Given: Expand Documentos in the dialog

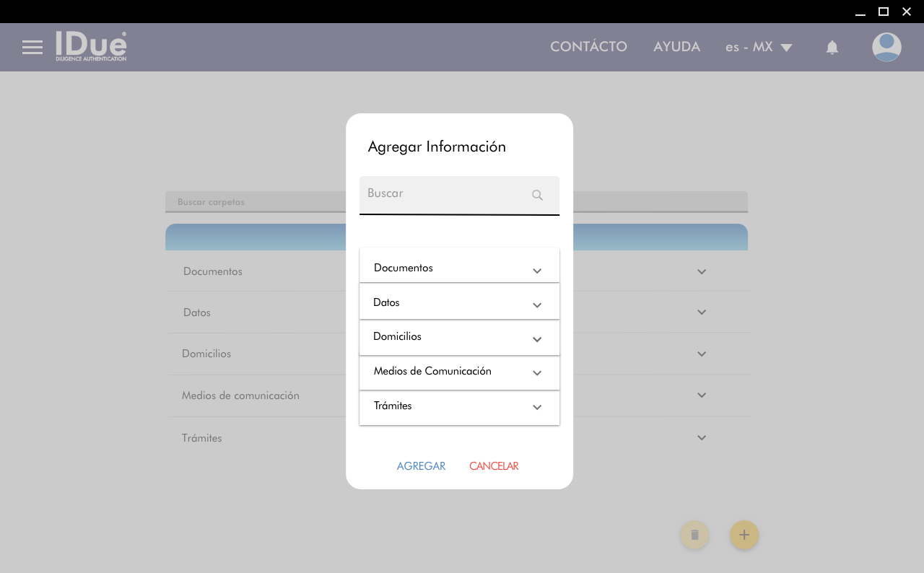Looking at the screenshot, I should pyautogui.click(x=536, y=271).
